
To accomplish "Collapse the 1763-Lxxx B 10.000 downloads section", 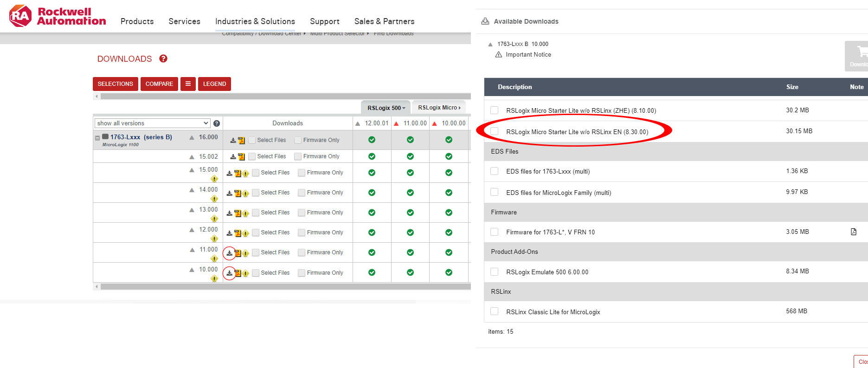I will [x=490, y=45].
